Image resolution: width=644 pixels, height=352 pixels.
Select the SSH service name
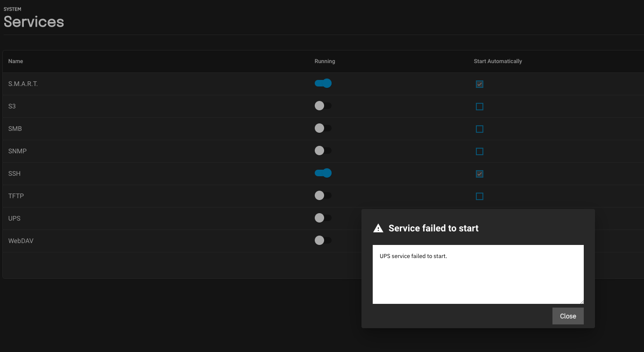(14, 173)
